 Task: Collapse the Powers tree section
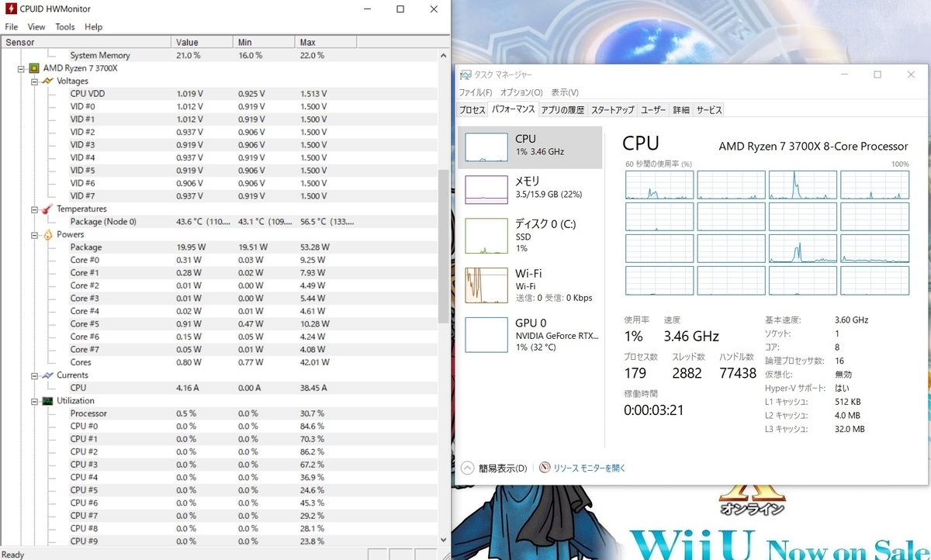pyautogui.click(x=34, y=234)
